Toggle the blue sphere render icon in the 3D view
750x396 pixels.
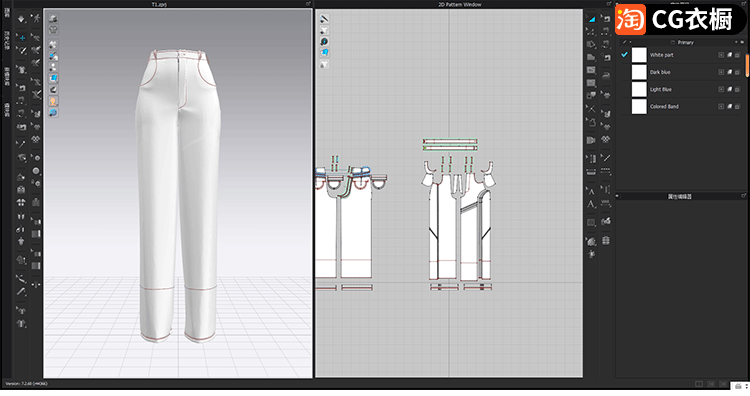point(53,112)
